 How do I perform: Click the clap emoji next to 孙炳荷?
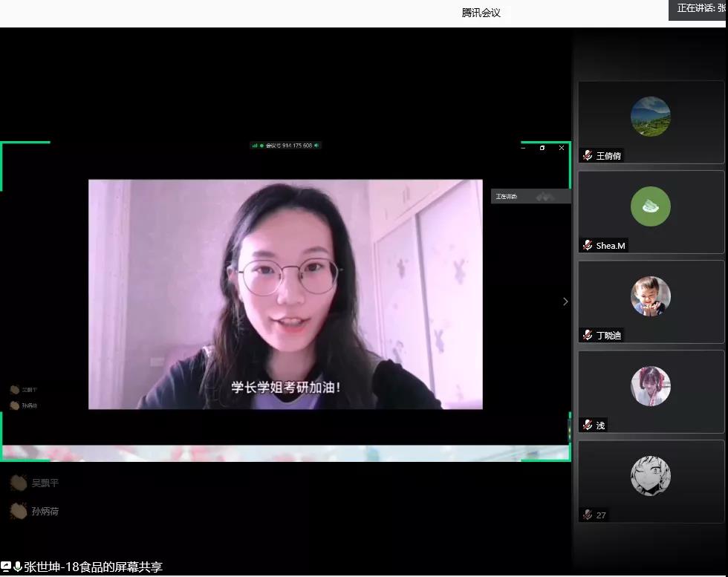[19, 511]
